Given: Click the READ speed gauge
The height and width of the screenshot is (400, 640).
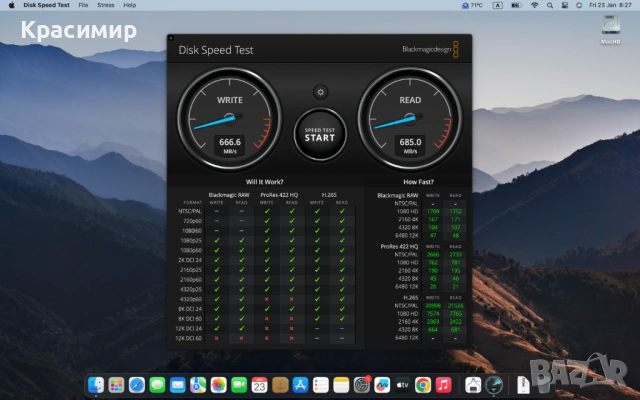Looking at the screenshot, I should click(410, 119).
